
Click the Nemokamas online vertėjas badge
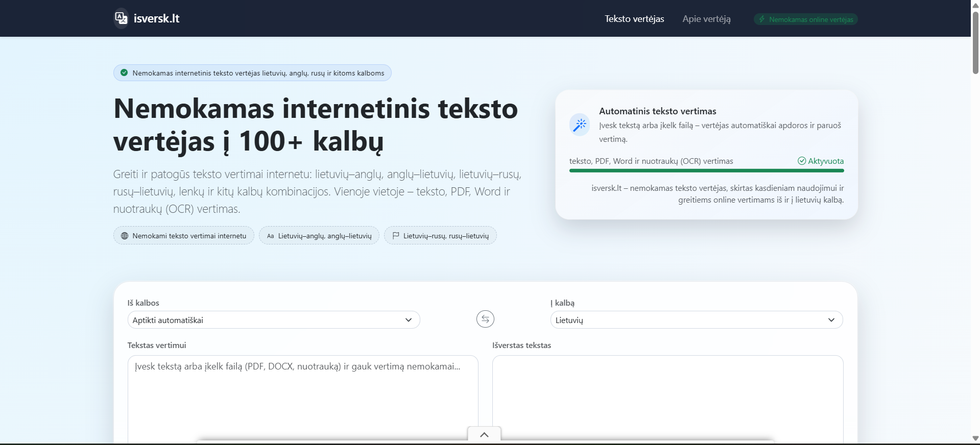pyautogui.click(x=805, y=19)
